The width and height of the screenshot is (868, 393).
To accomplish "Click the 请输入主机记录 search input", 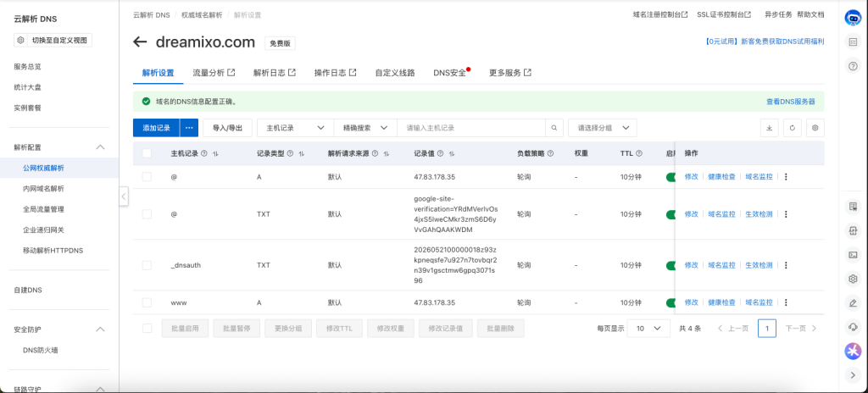I will click(471, 128).
